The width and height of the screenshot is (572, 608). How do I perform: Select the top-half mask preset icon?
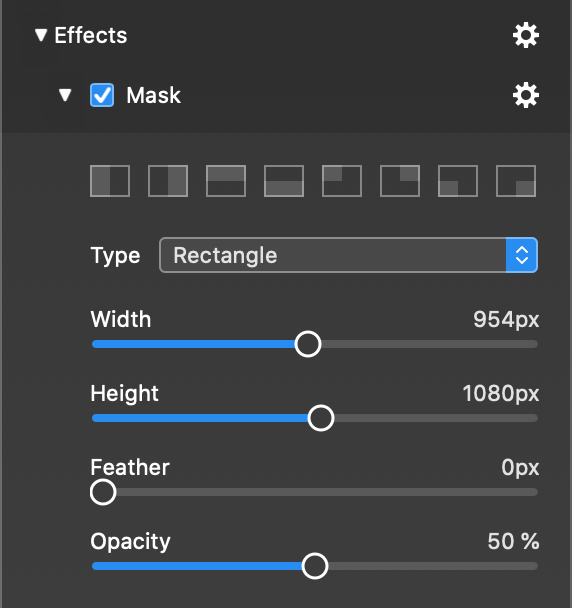[x=226, y=181]
